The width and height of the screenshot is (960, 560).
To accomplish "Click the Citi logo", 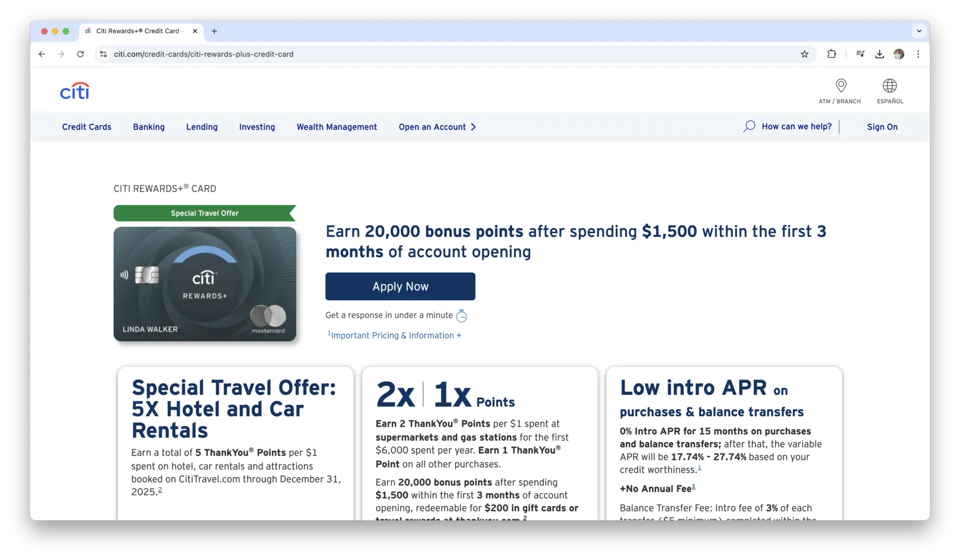I will [x=75, y=91].
